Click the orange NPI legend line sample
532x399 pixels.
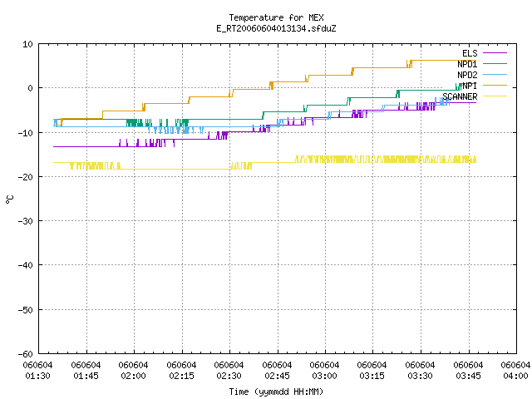(x=495, y=85)
